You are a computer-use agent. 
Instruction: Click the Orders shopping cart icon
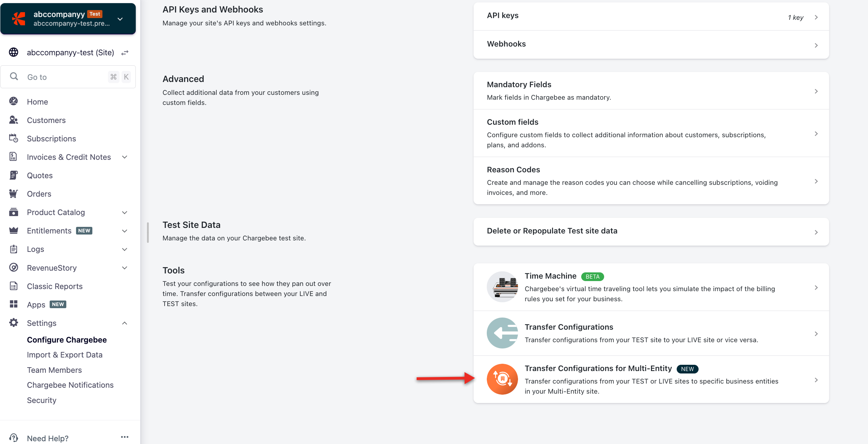14,194
